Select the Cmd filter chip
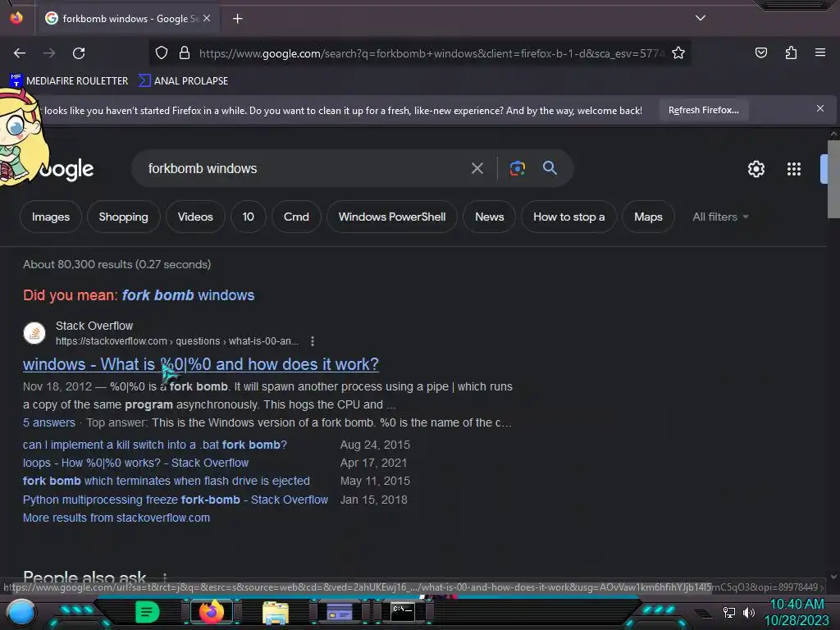This screenshot has height=630, width=840. tap(296, 217)
